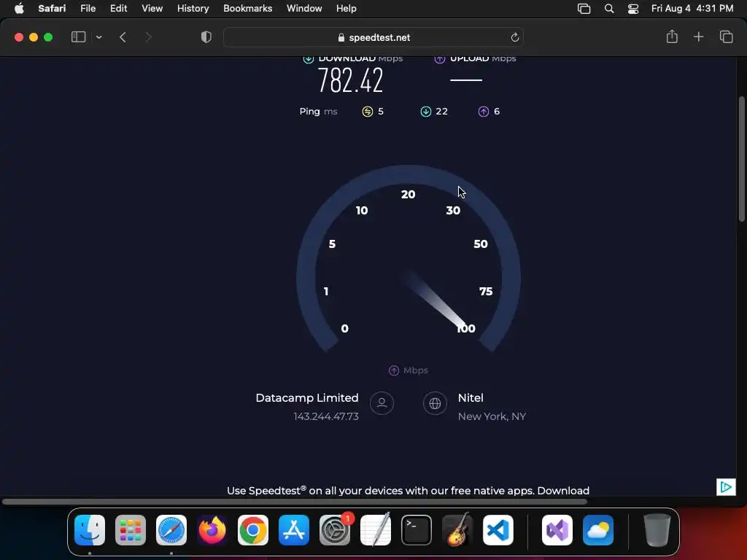The image size is (747, 560).
Task: Open the Bookmarks menu
Action: pos(248,9)
